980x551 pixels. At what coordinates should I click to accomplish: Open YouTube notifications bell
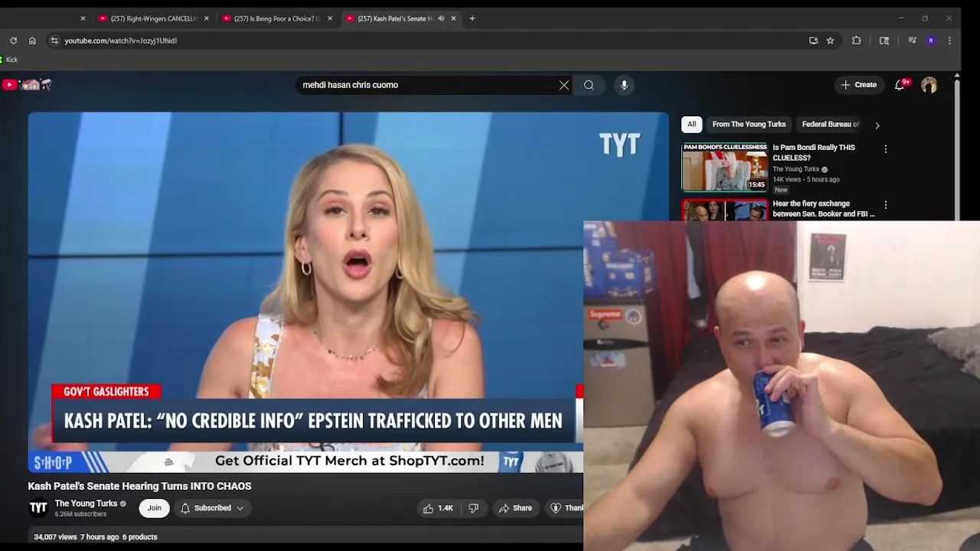[900, 85]
